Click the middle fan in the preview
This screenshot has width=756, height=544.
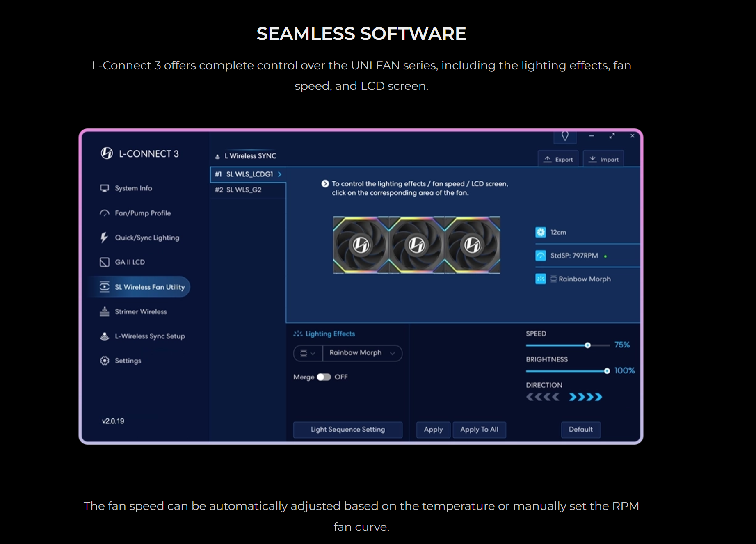[x=416, y=245]
